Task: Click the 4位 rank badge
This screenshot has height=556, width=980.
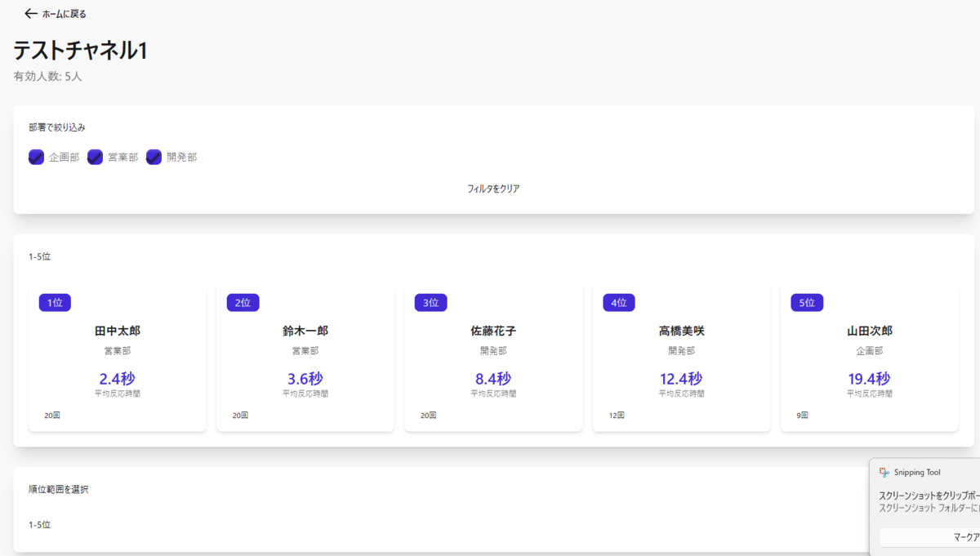Action: 619,303
